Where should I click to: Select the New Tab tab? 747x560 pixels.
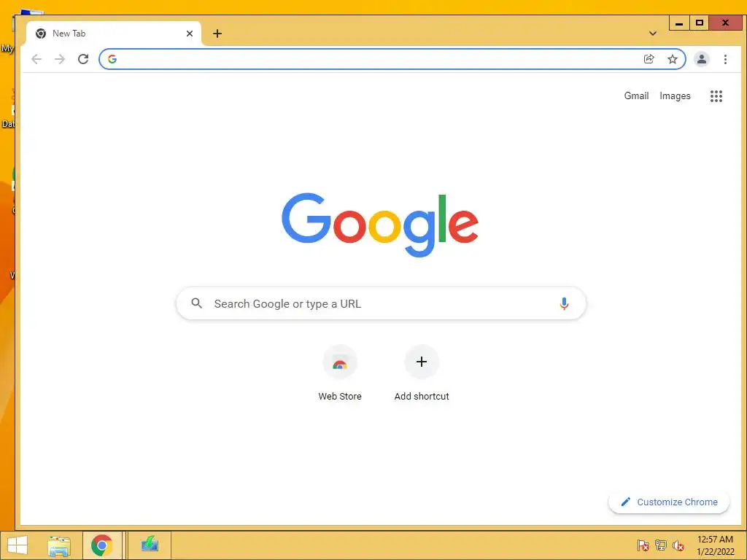pyautogui.click(x=113, y=34)
